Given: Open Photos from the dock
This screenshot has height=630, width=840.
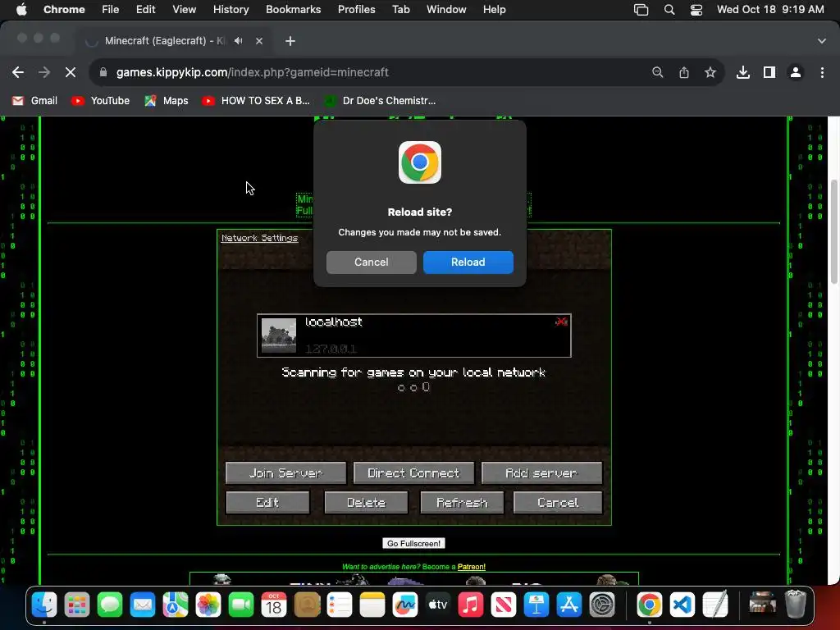Looking at the screenshot, I should 208,605.
